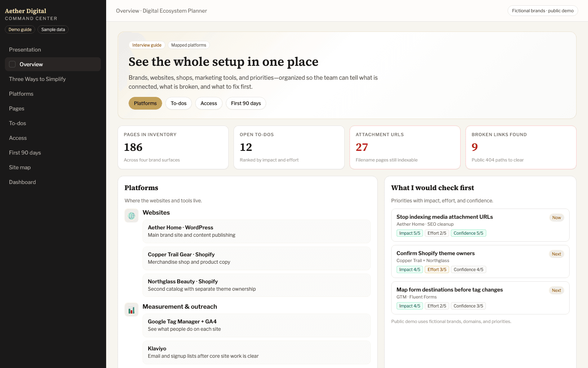The image size is (588, 368).
Task: Select the gold Platforms tab button
Action: [x=145, y=103]
